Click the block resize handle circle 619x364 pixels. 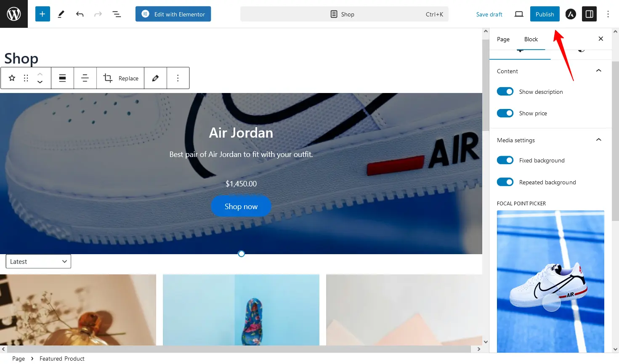click(x=241, y=254)
